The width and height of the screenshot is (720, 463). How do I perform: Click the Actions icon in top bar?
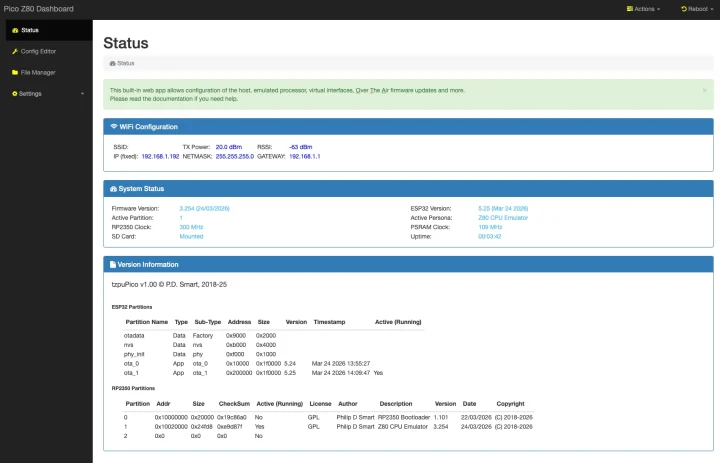(630, 8)
